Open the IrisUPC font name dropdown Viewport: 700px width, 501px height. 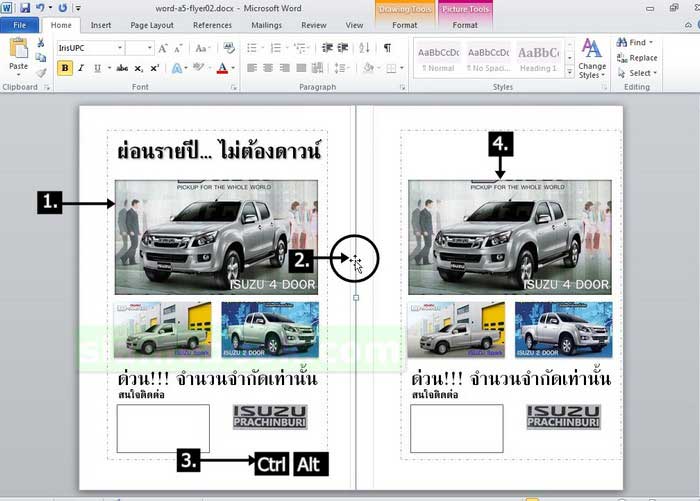[120, 48]
